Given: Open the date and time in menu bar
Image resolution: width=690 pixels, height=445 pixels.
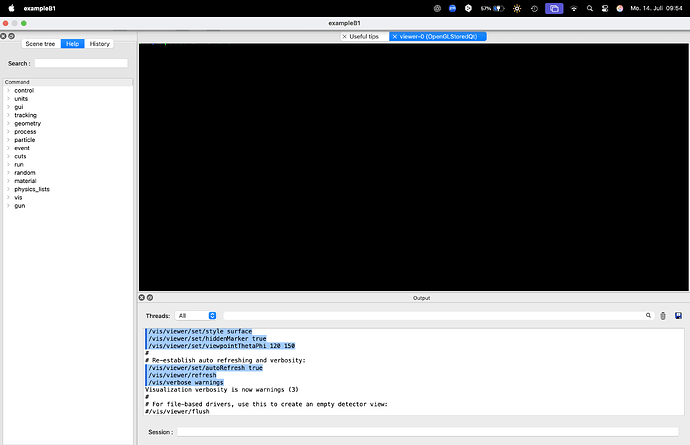Looking at the screenshot, I should pos(656,8).
